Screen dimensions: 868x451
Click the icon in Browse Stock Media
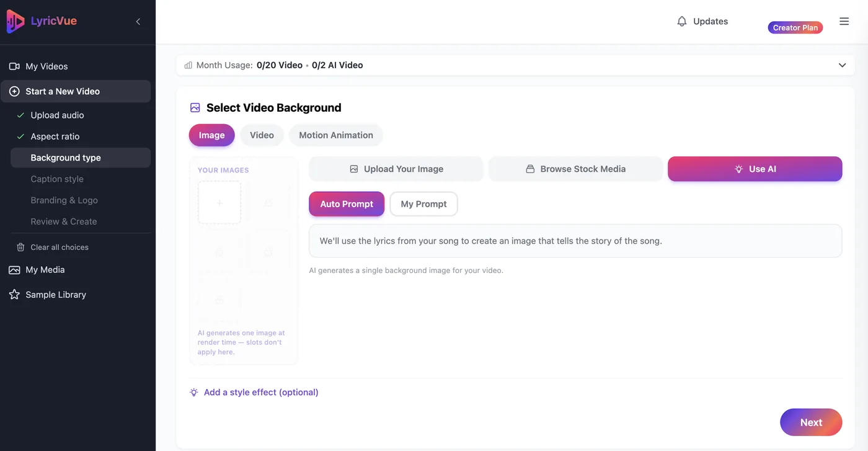530,169
